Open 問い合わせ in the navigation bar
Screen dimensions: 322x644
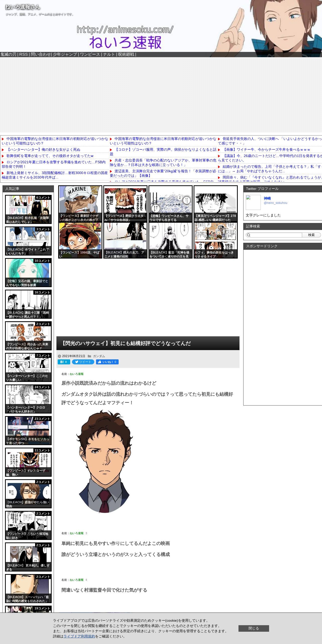pos(41,54)
